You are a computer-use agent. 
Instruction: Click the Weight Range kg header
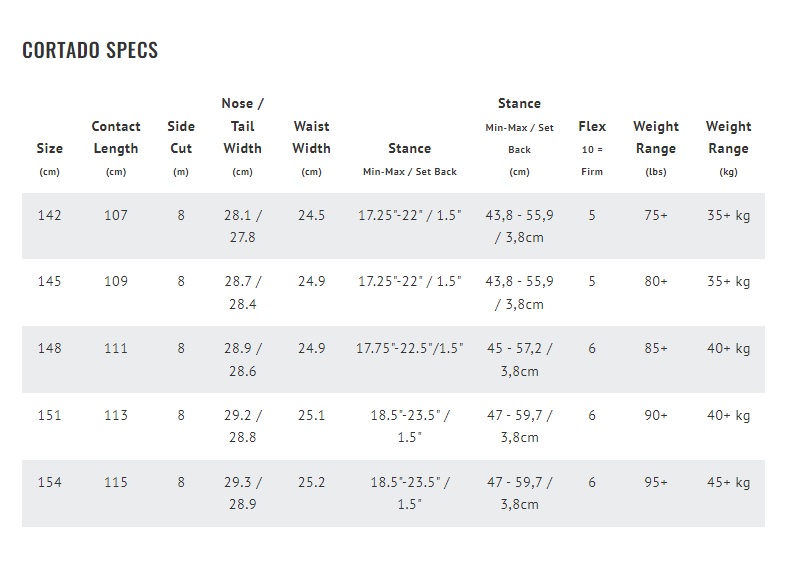tap(728, 148)
